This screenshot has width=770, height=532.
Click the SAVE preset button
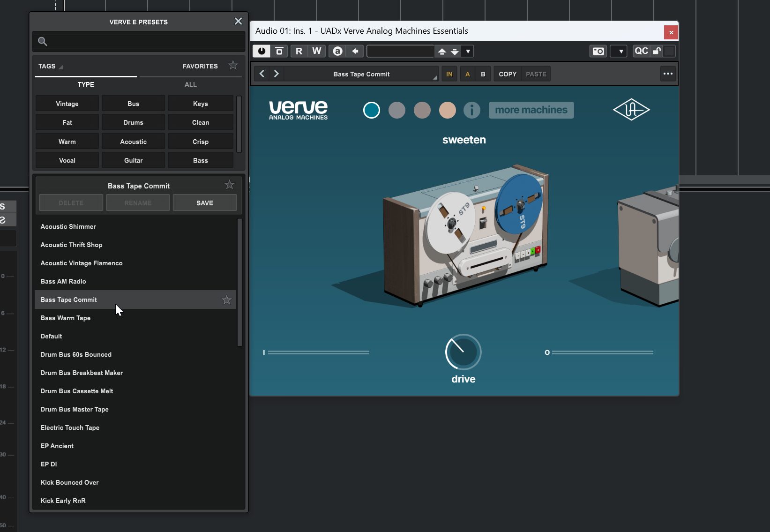pos(205,203)
